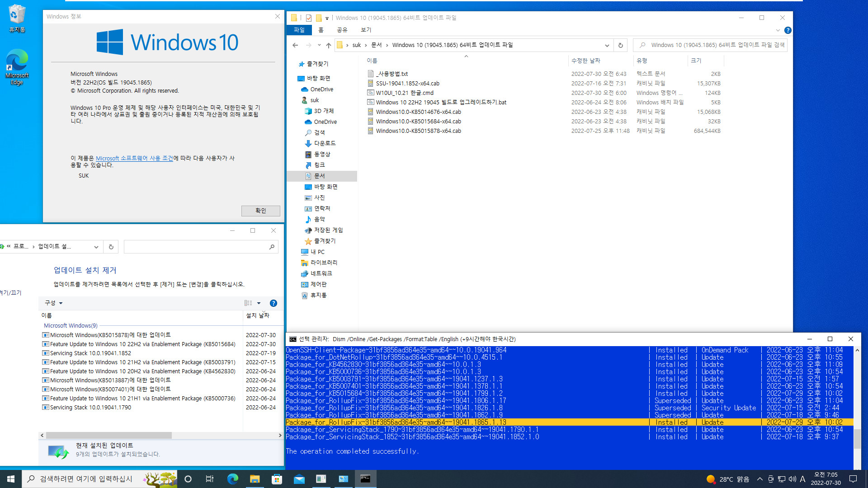Go back in File Explorer navigation

tap(295, 45)
